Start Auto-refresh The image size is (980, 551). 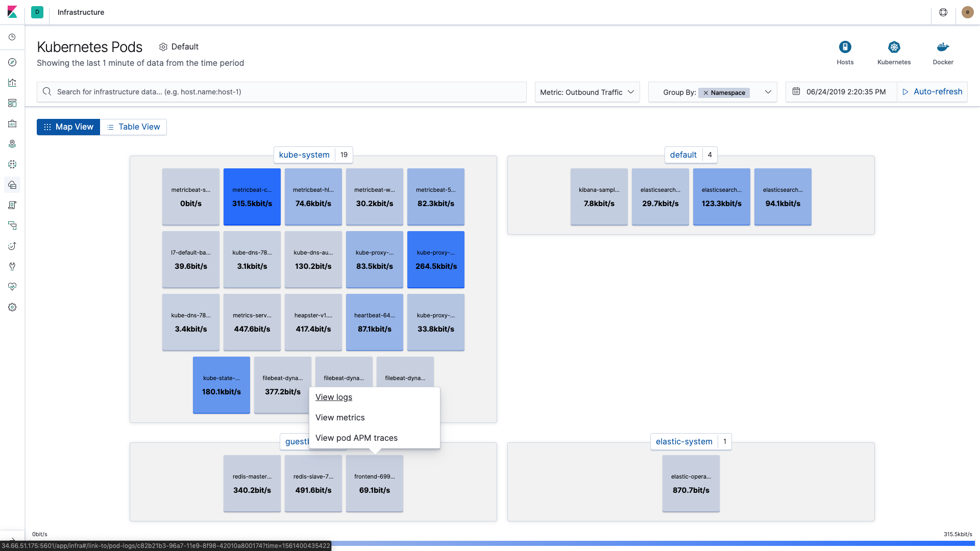tap(932, 92)
